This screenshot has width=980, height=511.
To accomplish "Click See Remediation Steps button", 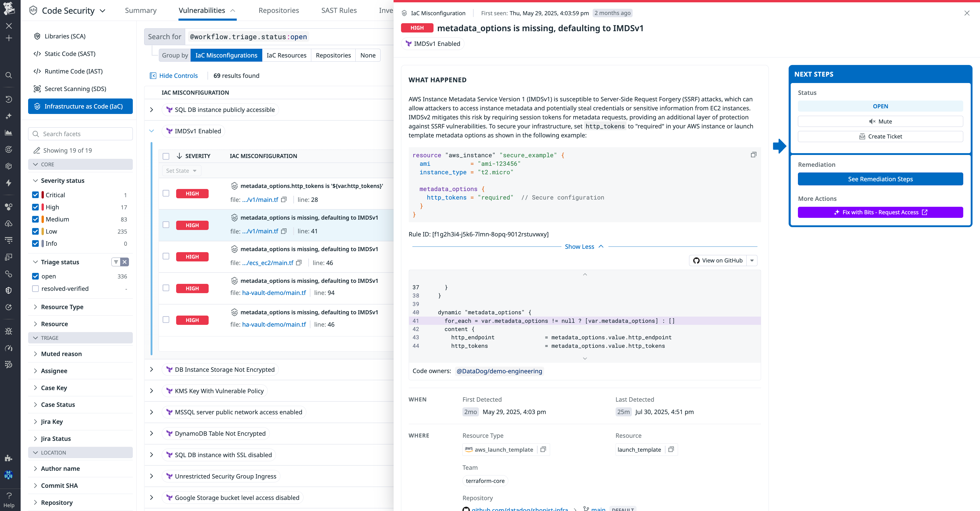I will [x=880, y=179].
